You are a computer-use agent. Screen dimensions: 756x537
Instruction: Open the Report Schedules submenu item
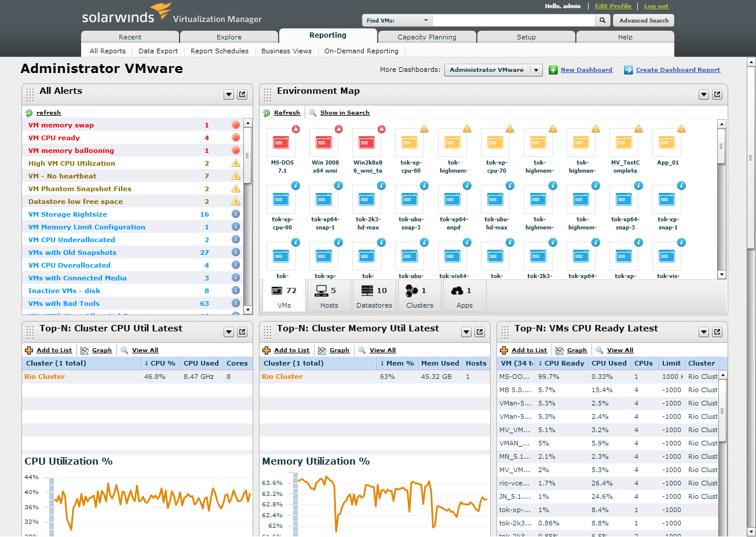220,51
